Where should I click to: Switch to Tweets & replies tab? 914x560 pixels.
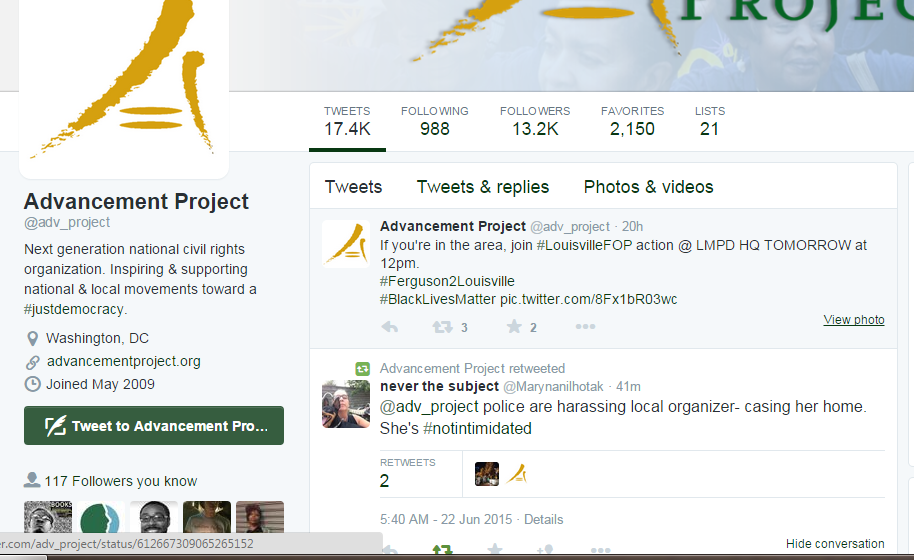coord(483,187)
